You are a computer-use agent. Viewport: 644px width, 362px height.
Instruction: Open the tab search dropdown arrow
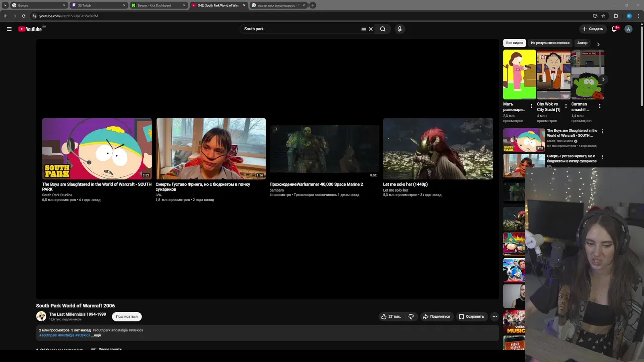point(5,5)
